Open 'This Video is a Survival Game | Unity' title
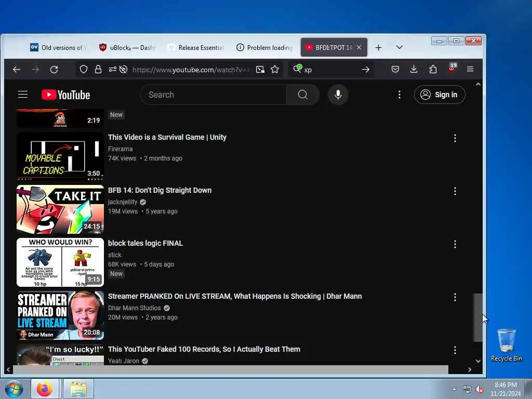The image size is (532, 399). pos(167,137)
